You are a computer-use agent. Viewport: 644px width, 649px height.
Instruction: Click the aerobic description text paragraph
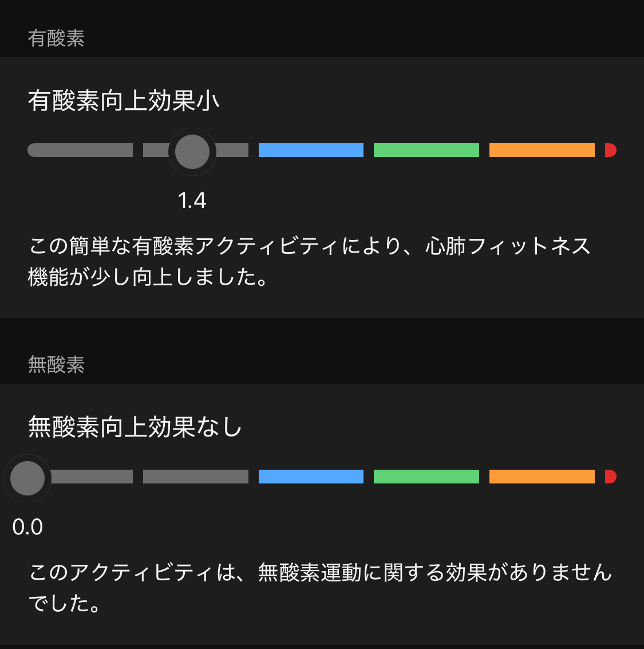[x=309, y=261]
